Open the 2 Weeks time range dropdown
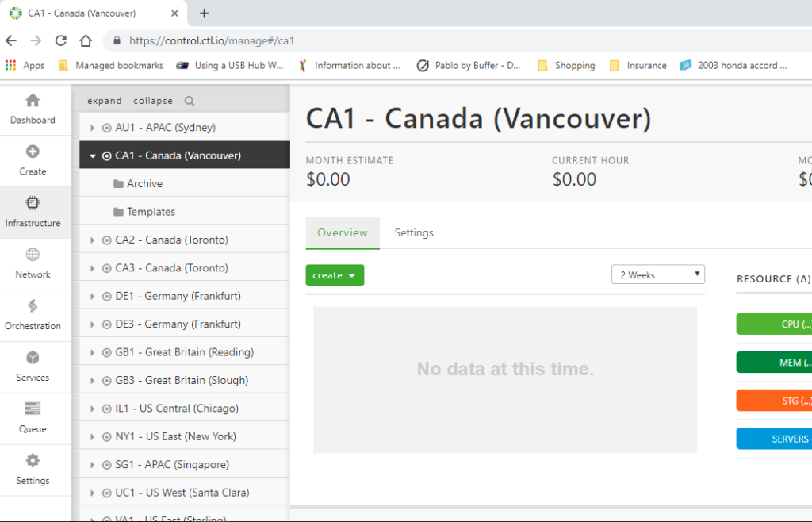The height and width of the screenshot is (522, 812). (x=657, y=273)
